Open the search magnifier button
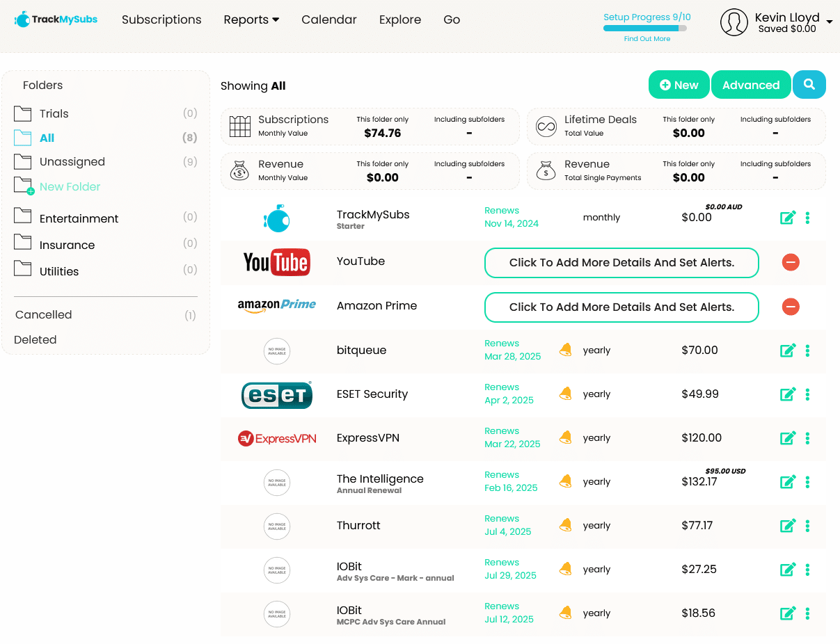This screenshot has width=840, height=644. (809, 85)
